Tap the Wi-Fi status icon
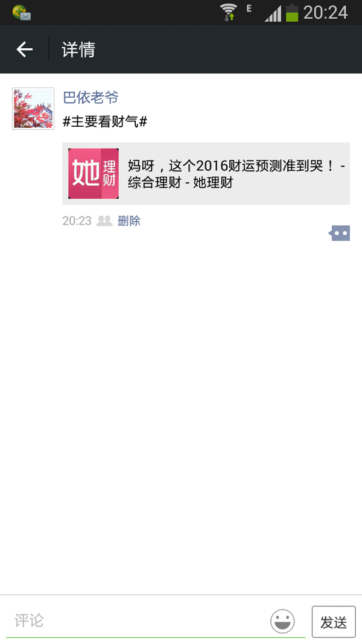 pos(228,12)
